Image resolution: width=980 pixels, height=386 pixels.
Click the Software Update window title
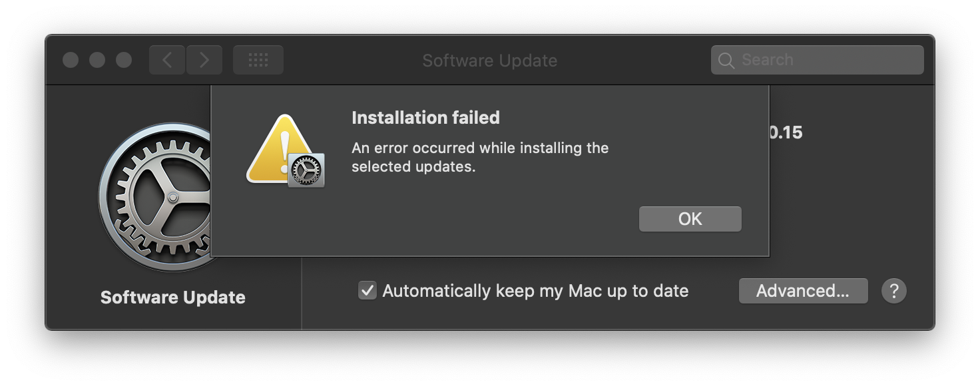(490, 61)
